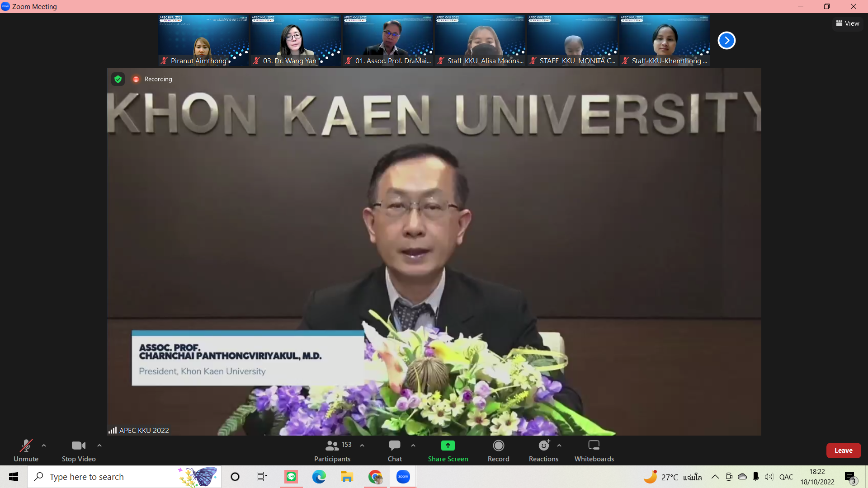Open the Participants panel
This screenshot has height=488, width=868.
pos(332,450)
